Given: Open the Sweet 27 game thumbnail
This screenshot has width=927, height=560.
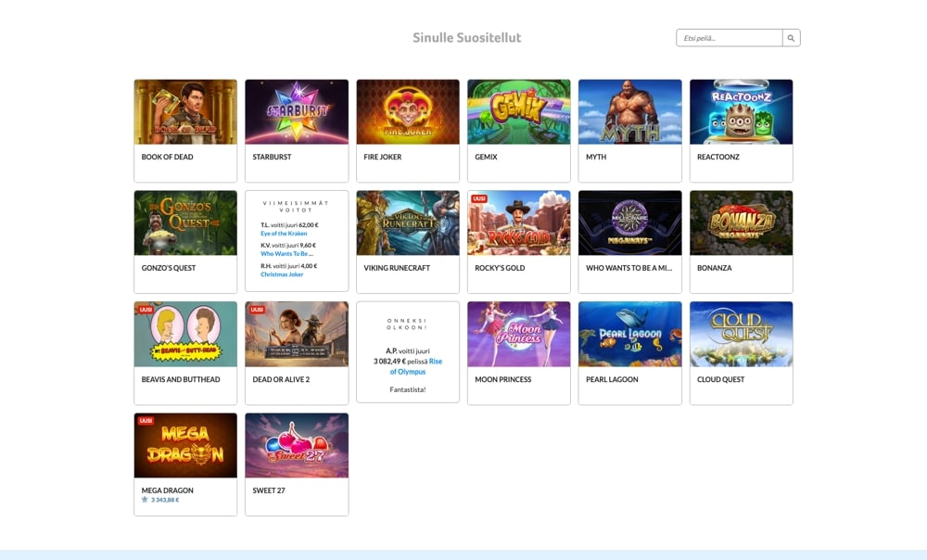Looking at the screenshot, I should click(297, 445).
